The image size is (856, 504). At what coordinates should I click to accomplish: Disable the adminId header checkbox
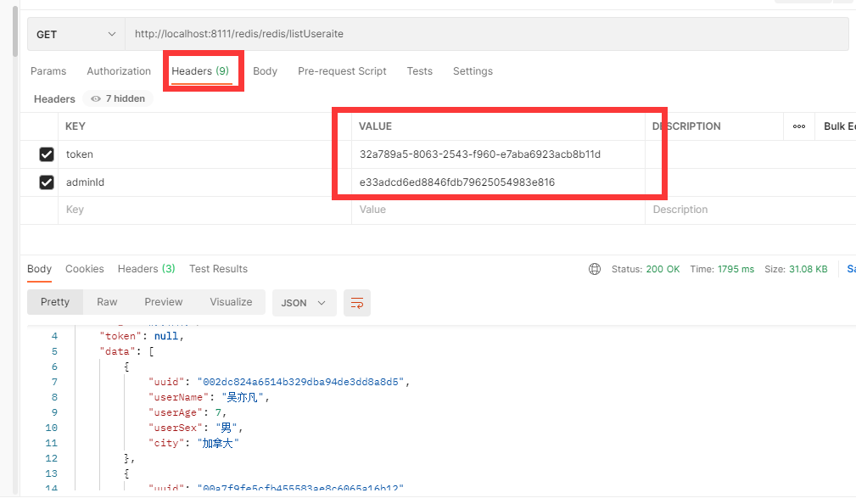(45, 182)
